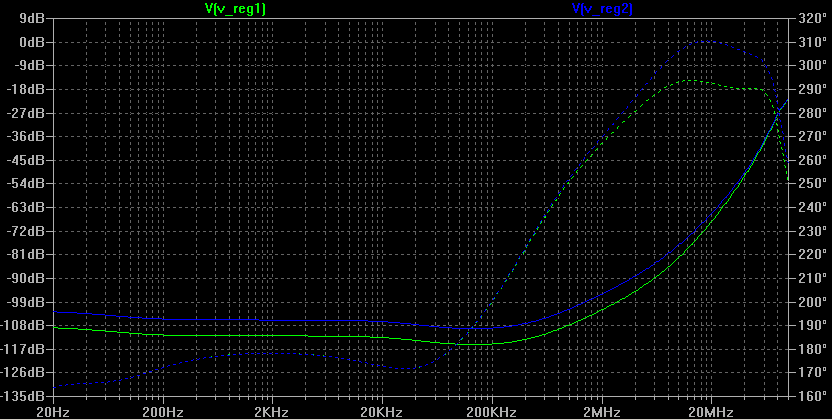The height and width of the screenshot is (420, 832).
Task: Click the 250° phase axis label
Action: pos(812,183)
